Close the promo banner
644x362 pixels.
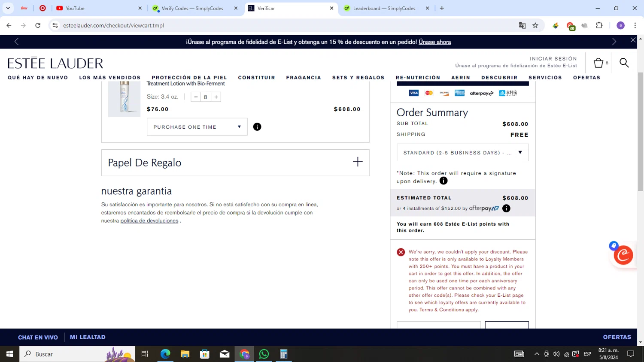point(633,40)
